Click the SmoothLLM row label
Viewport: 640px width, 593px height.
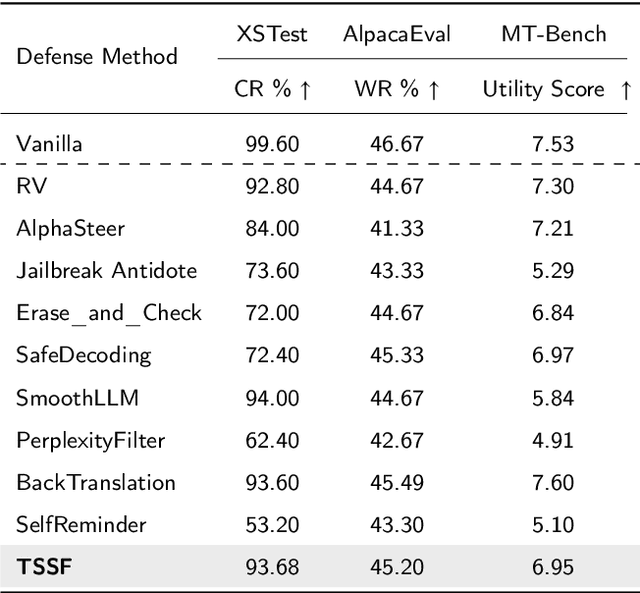(x=77, y=398)
